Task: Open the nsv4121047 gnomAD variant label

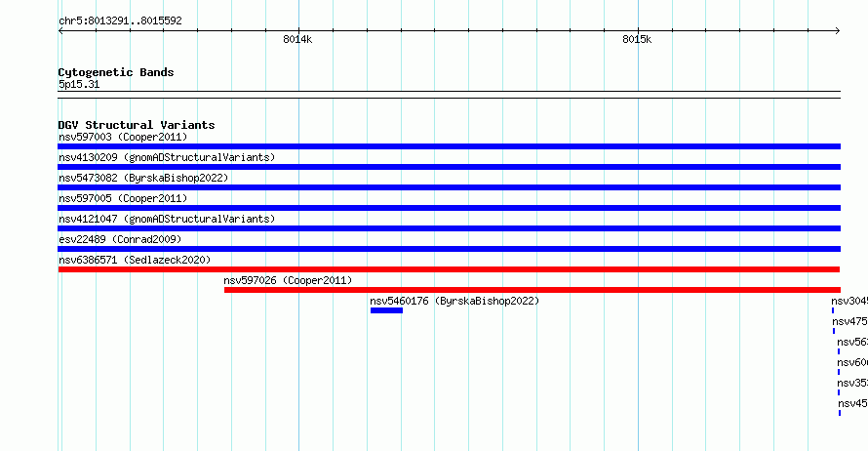Action: [167, 219]
